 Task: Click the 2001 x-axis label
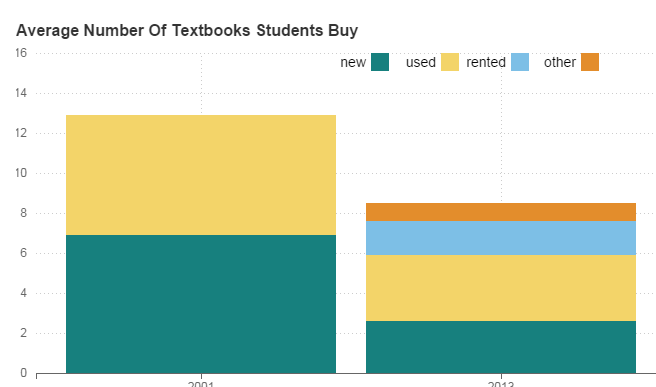[x=201, y=384]
